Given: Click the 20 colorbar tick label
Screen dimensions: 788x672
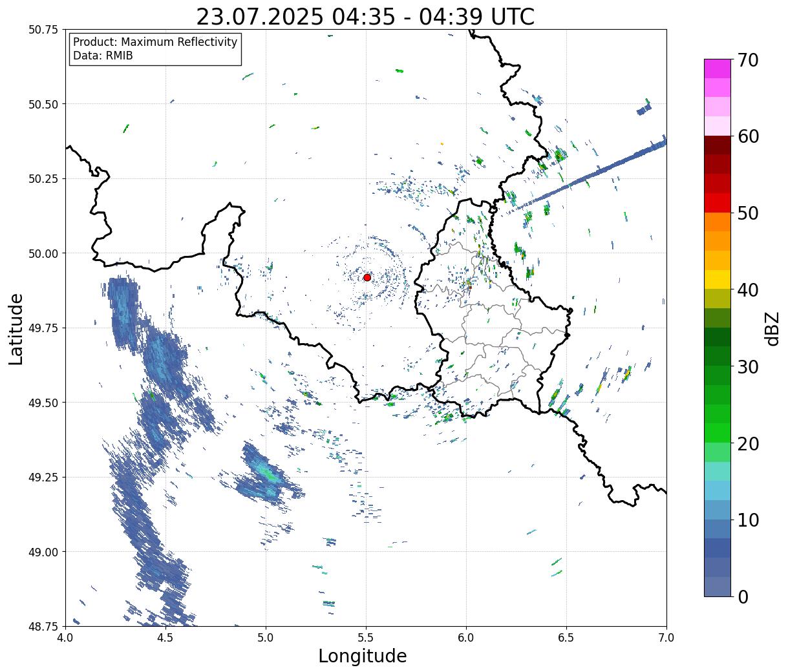Looking at the screenshot, I should 747,443.
